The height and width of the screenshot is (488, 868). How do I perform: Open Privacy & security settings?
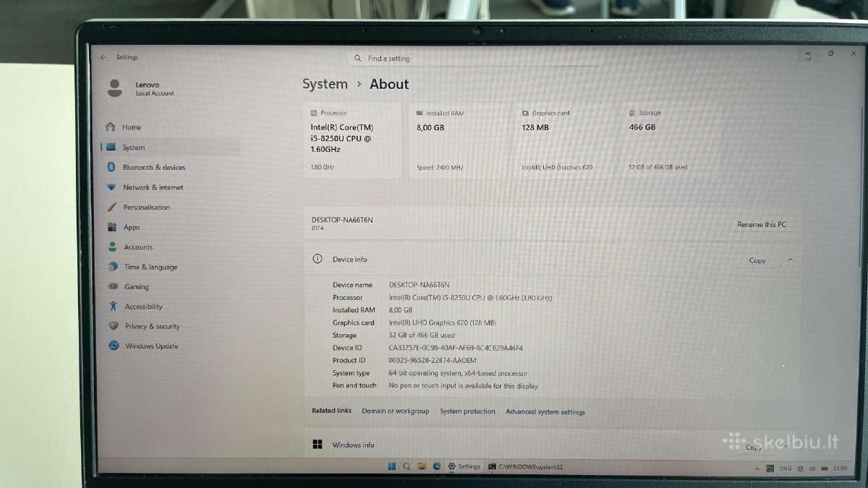click(152, 326)
